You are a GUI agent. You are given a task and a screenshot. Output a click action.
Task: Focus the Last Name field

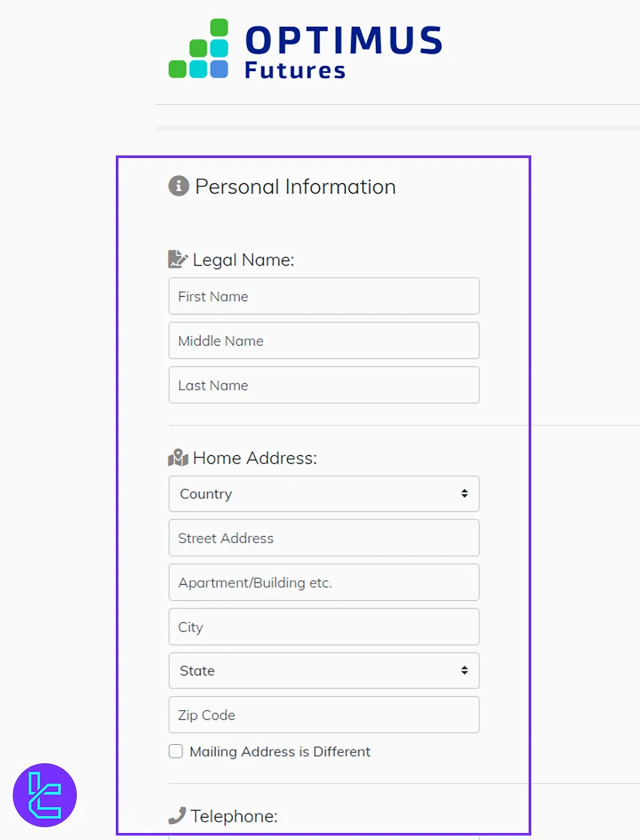tap(324, 385)
